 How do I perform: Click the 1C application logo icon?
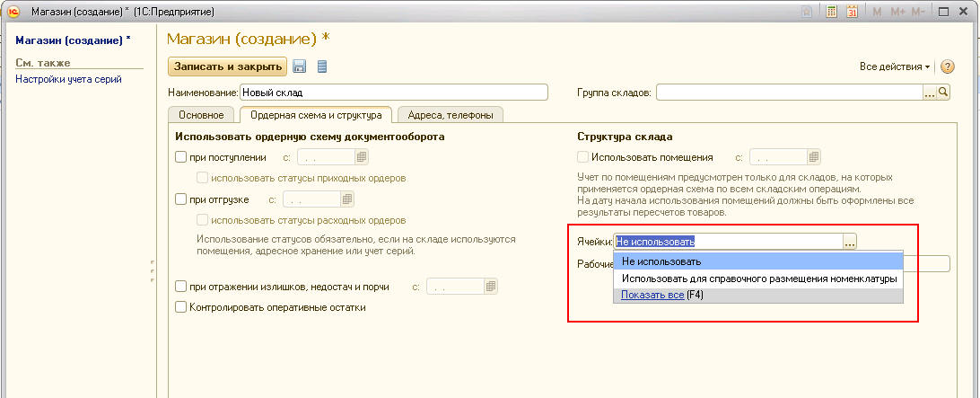pos(13,12)
